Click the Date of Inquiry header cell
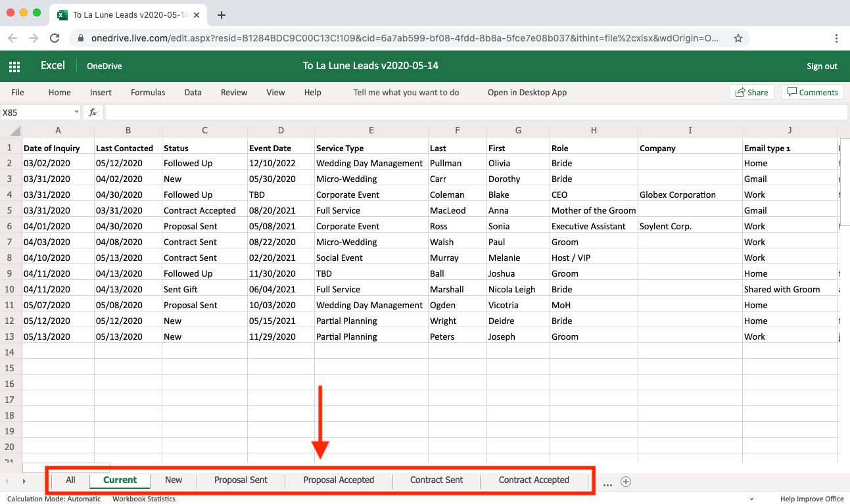 pos(59,148)
